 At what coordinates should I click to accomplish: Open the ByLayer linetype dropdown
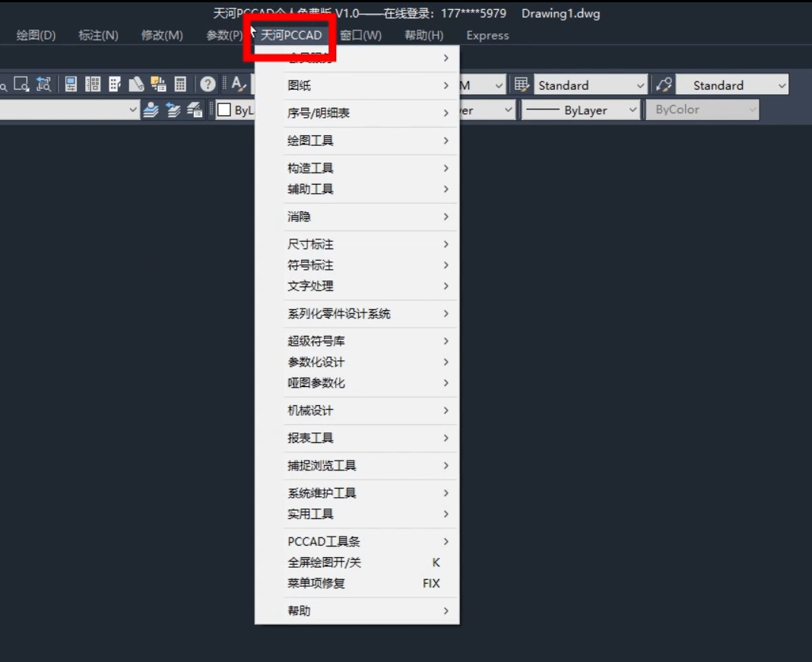(x=580, y=110)
